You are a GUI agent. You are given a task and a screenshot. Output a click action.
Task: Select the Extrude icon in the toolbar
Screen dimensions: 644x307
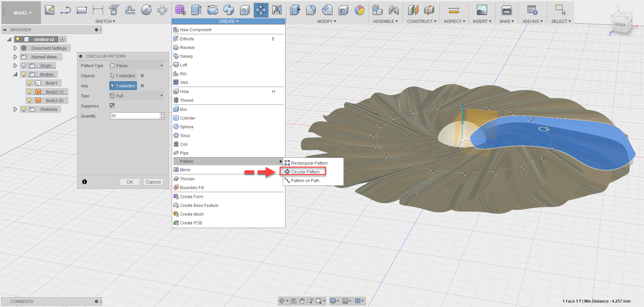coord(196,10)
